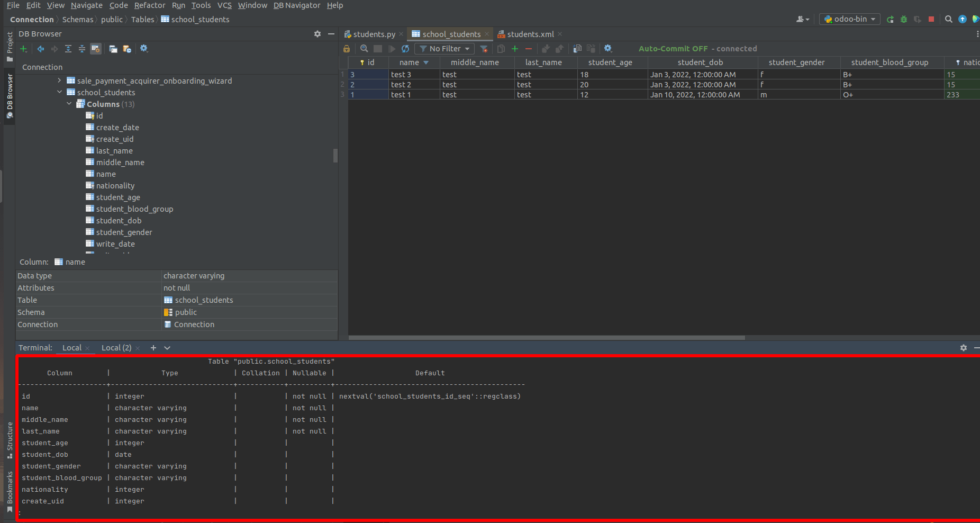This screenshot has width=980, height=523.
Task: Open the odoo-bin run configuration dropdown
Action: (850, 19)
